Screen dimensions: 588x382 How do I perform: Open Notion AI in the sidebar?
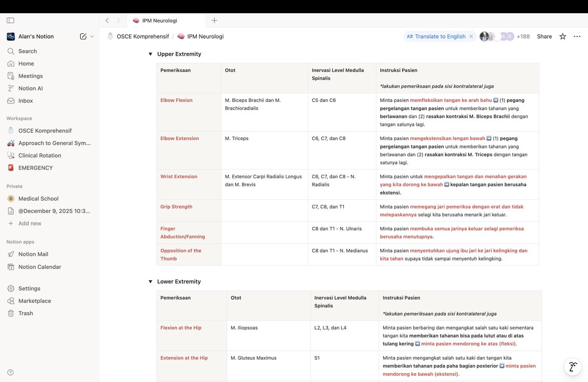(49, 88)
